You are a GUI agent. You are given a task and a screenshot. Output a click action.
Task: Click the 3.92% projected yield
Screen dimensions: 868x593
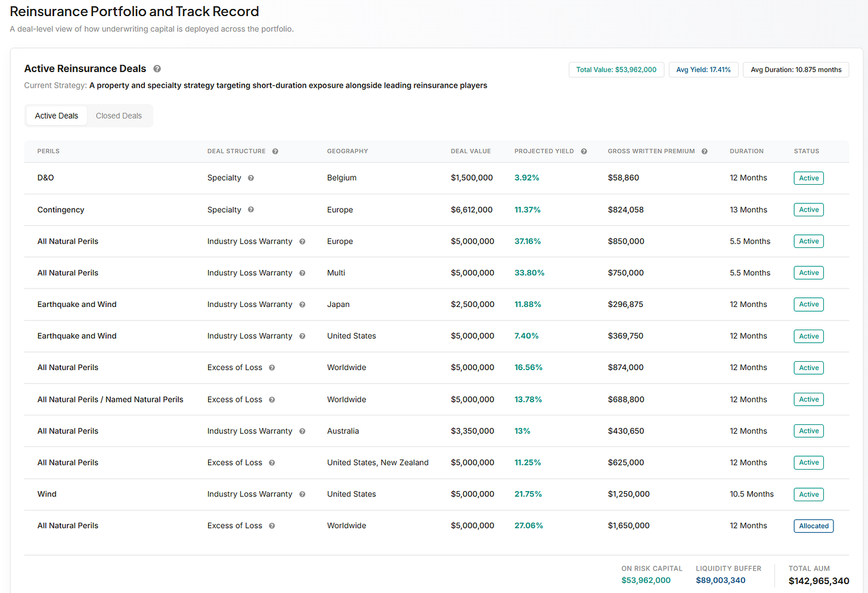pos(527,178)
